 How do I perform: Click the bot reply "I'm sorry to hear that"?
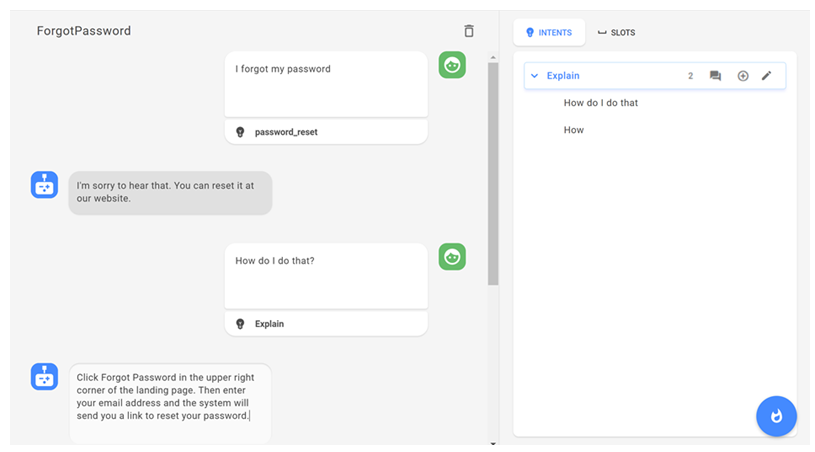[170, 193]
